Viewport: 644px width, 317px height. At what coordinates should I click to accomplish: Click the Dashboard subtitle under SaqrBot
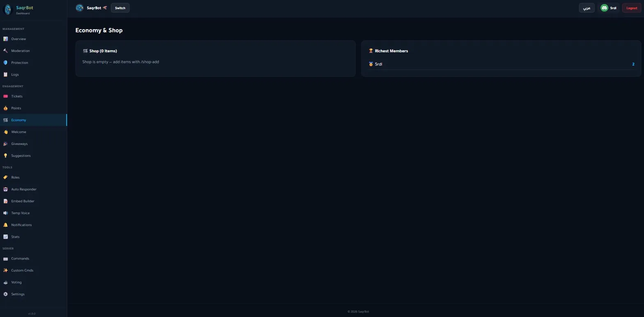[x=23, y=14]
